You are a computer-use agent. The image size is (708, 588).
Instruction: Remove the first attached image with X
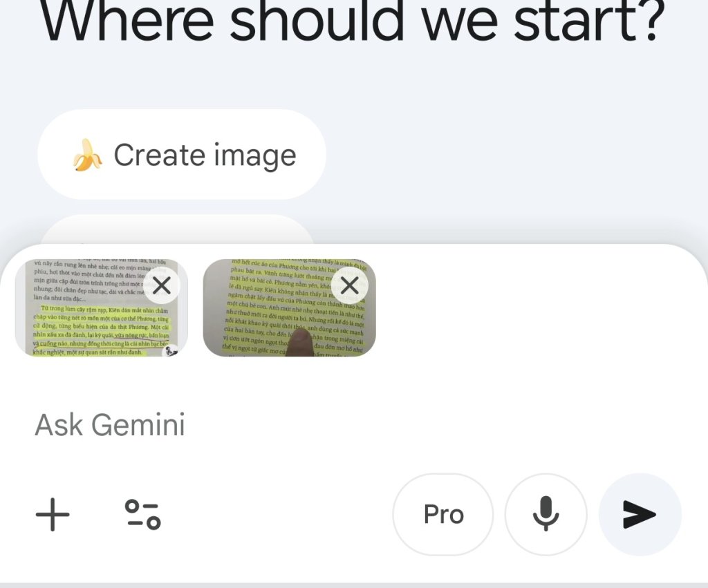162,285
